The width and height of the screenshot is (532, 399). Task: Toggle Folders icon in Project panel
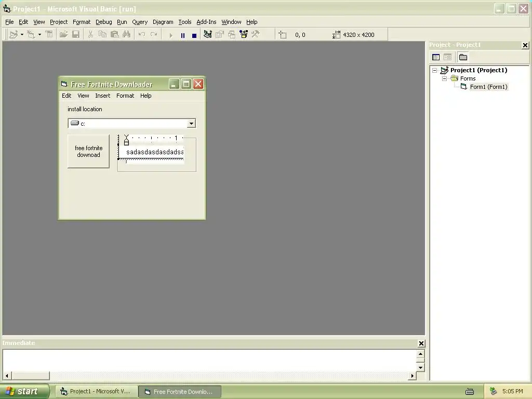(463, 57)
